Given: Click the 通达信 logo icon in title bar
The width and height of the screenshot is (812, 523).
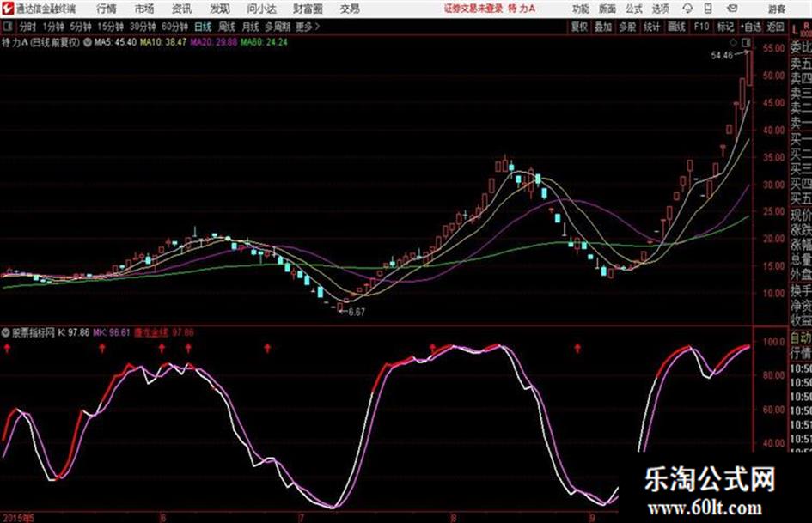Looking at the screenshot, I should click(x=8, y=9).
